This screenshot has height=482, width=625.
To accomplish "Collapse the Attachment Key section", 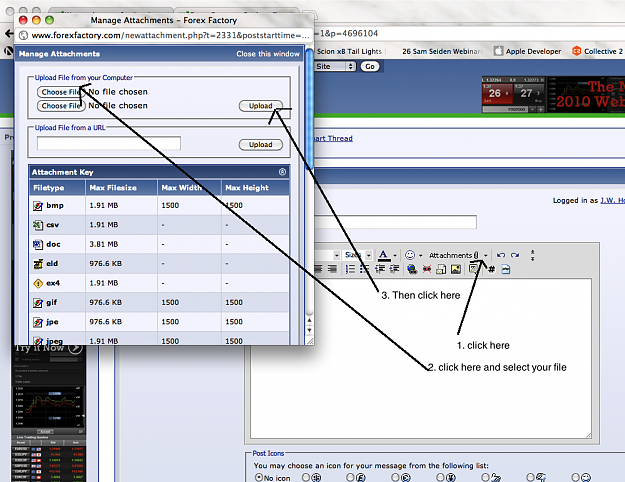I will tap(282, 172).
